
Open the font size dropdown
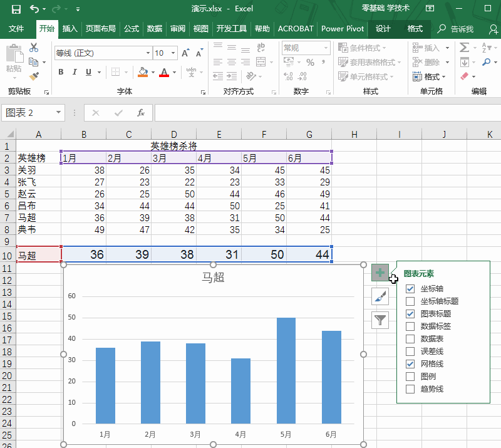click(173, 53)
